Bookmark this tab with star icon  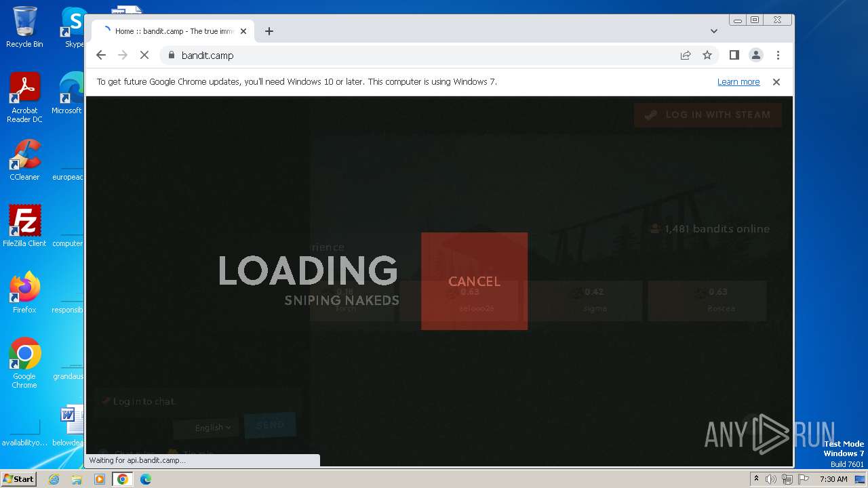click(707, 56)
